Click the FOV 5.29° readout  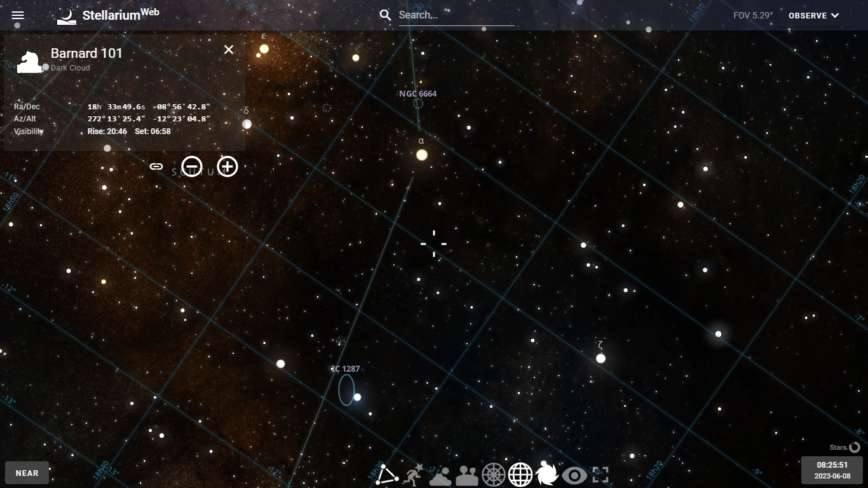click(753, 15)
